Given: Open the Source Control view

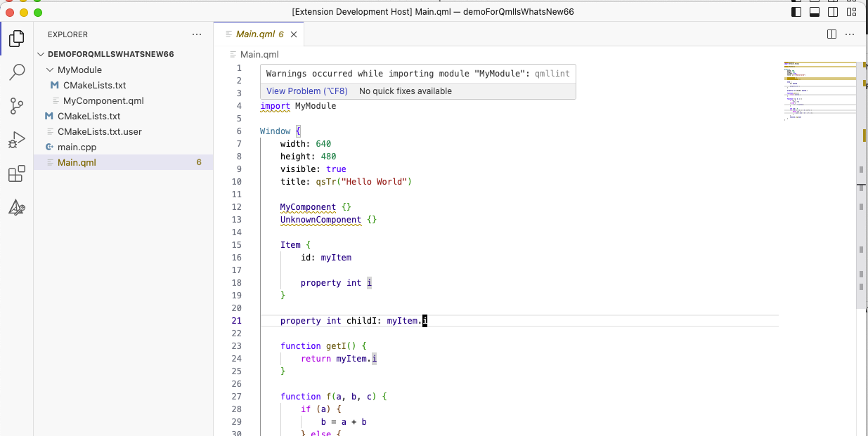Looking at the screenshot, I should 16,106.
